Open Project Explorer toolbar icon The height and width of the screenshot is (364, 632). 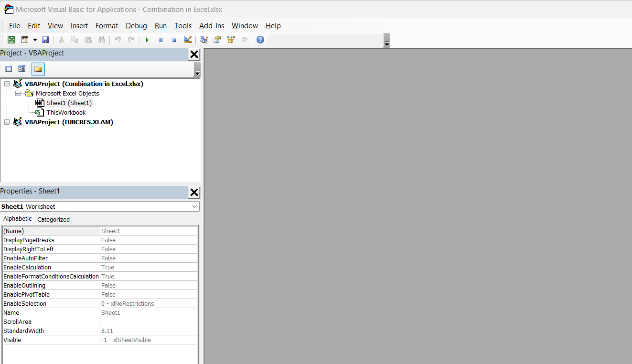point(204,40)
